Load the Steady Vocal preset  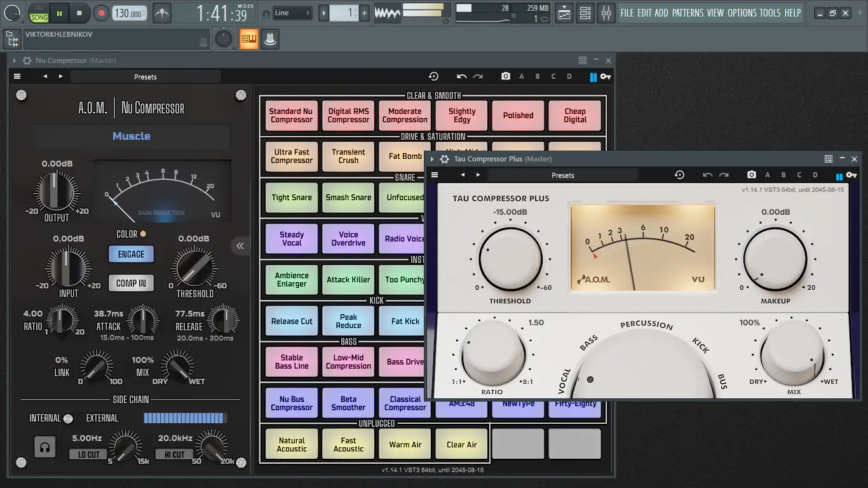click(x=292, y=238)
